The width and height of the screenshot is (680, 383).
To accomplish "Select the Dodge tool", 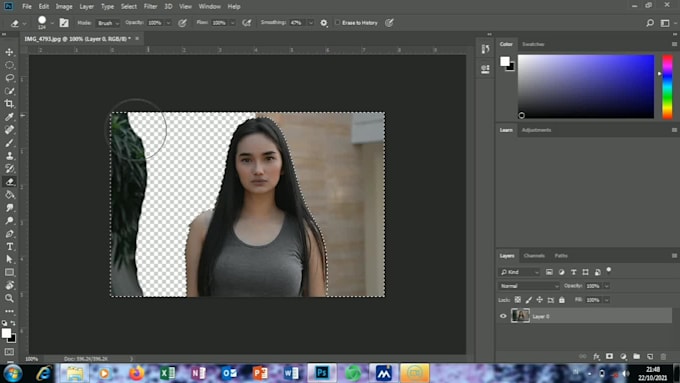I will point(9,221).
